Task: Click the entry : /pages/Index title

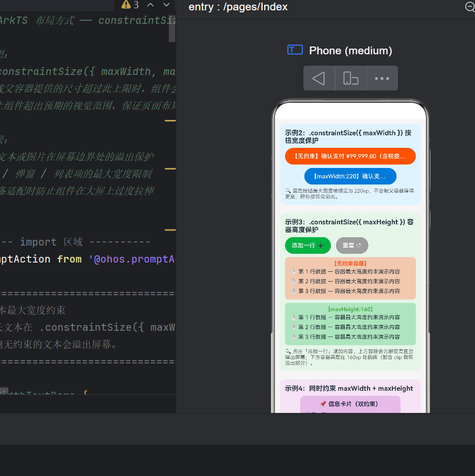Action: tap(238, 7)
